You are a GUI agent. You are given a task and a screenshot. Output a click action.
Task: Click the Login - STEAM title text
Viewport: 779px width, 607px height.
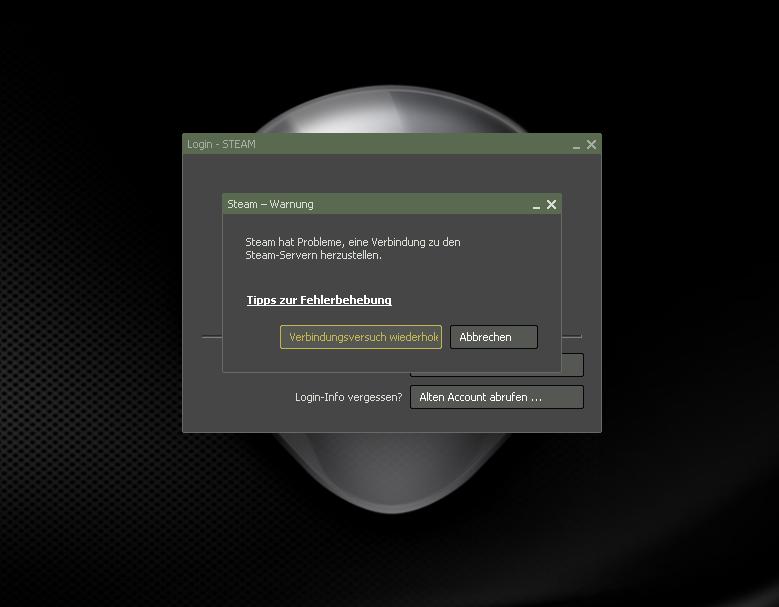(221, 144)
